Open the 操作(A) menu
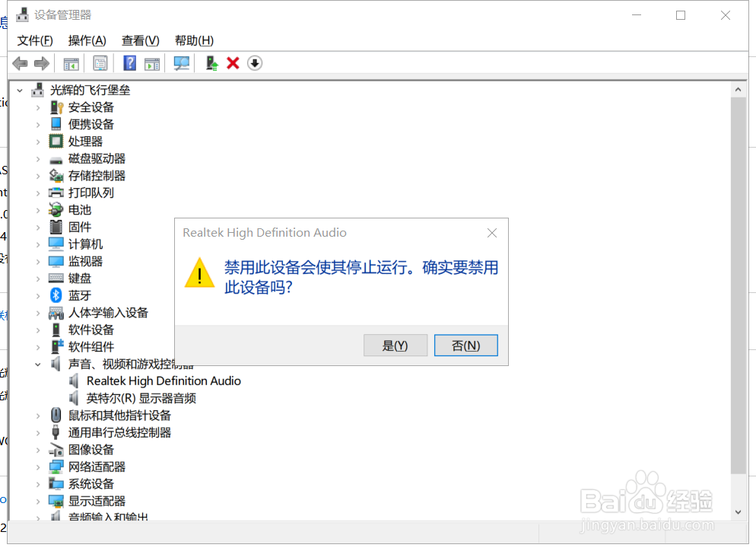756x551 pixels. (87, 40)
